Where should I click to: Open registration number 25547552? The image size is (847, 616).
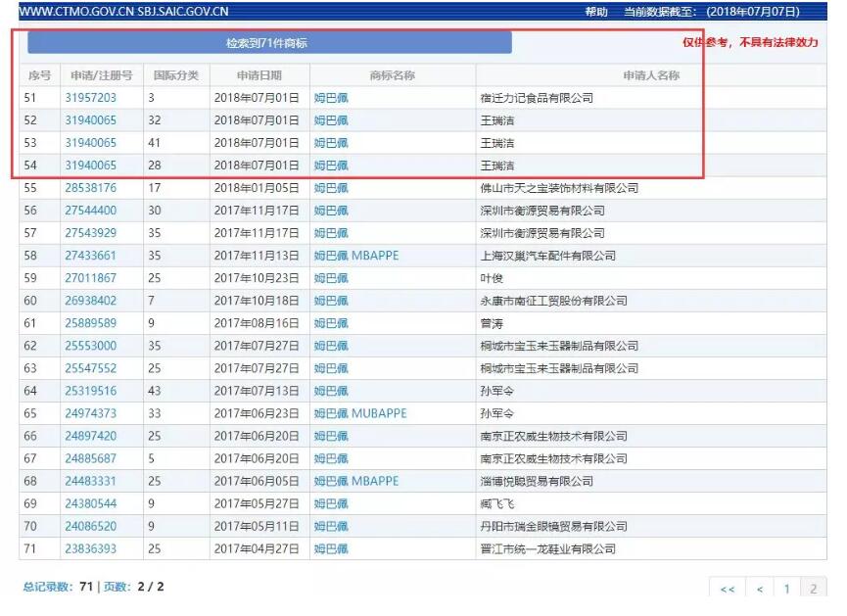tap(91, 368)
